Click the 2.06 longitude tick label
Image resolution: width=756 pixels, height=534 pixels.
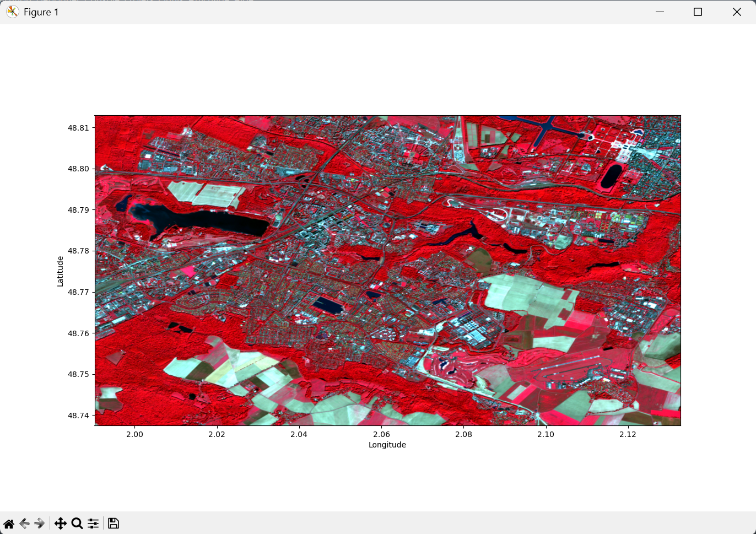pos(381,434)
